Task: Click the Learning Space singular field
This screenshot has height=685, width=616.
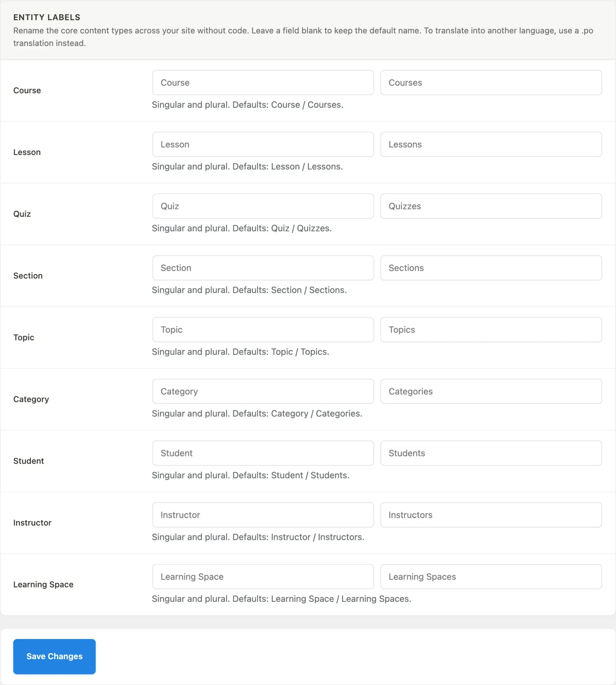Action: coord(263,577)
